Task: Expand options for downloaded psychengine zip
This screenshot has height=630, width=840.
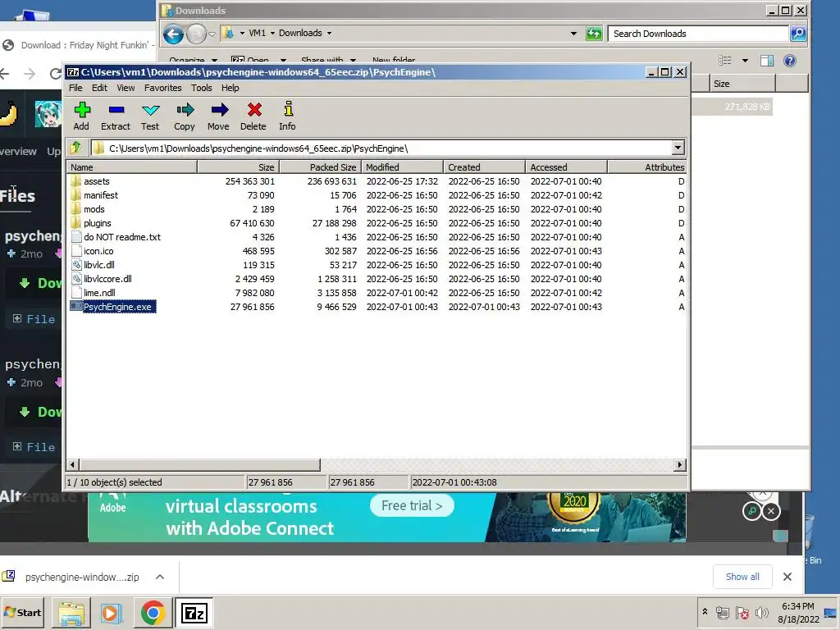Action: pyautogui.click(x=160, y=577)
